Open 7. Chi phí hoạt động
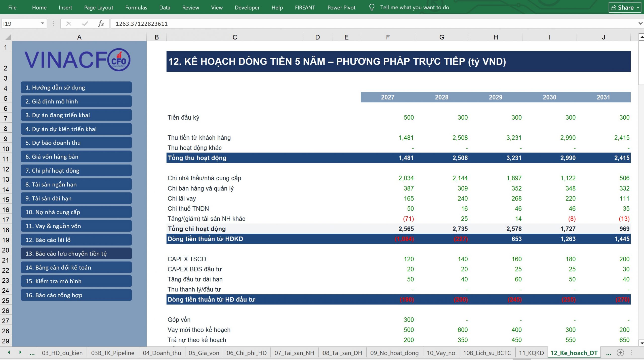644x360 pixels. pos(76,171)
